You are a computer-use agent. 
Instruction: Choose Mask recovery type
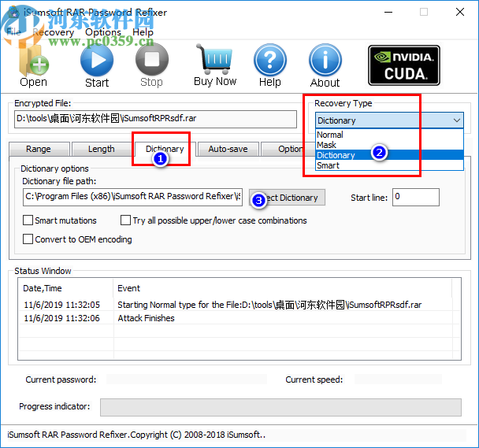(x=389, y=145)
